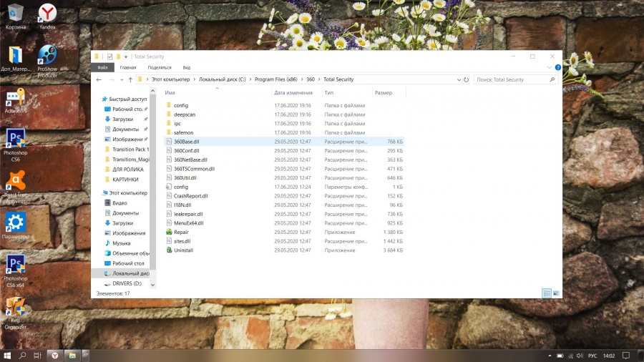Click the search magnifier icon in Explorer

[x=552, y=79]
